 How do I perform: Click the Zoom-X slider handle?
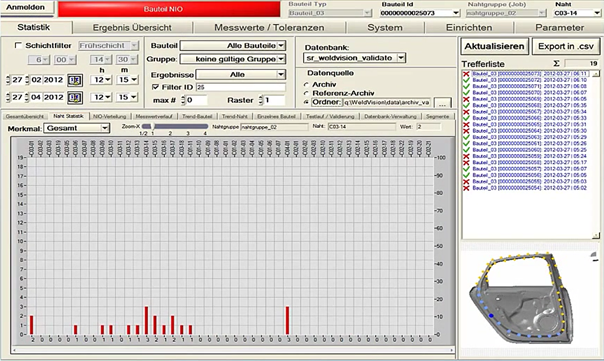coord(152,126)
